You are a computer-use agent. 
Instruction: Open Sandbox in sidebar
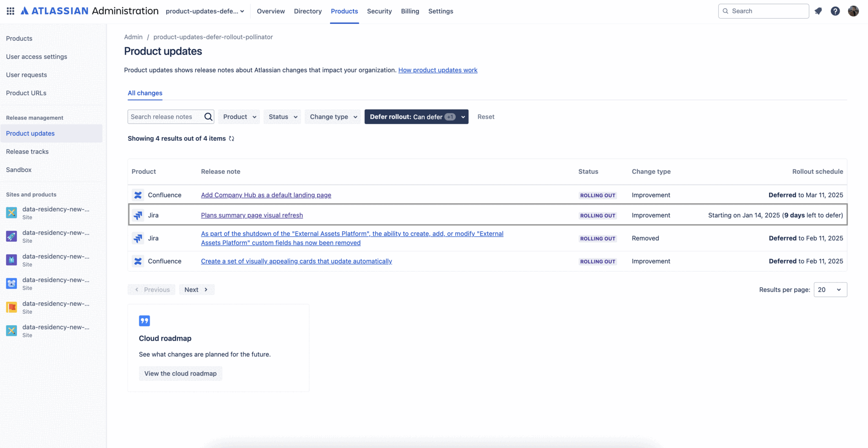(x=19, y=170)
